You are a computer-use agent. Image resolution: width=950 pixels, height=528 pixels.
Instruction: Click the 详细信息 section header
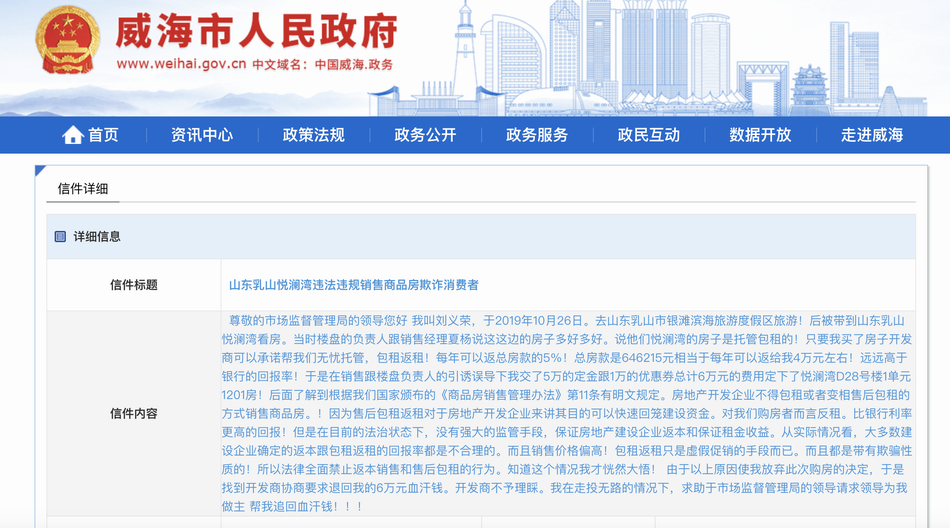(97, 237)
